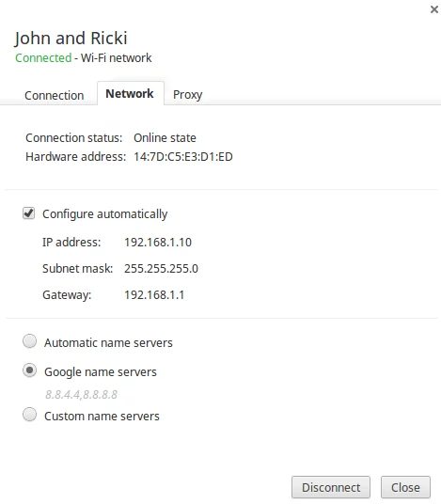Open the Proxy tab

click(188, 95)
